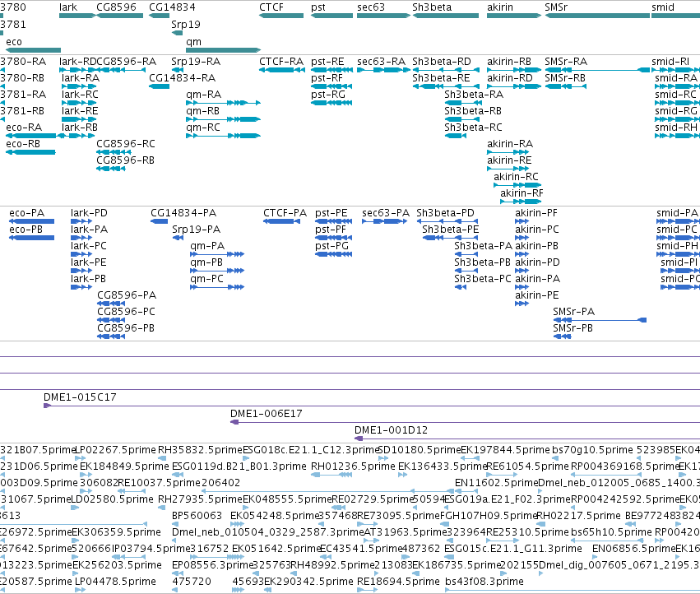Select the qm gene label

tap(194, 41)
